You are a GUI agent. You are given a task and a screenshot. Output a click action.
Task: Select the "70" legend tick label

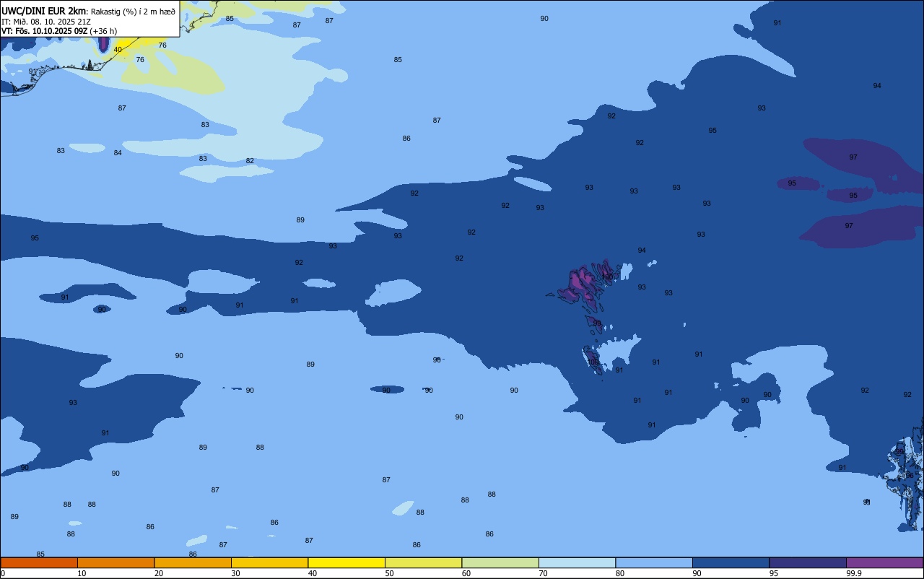tap(543, 573)
